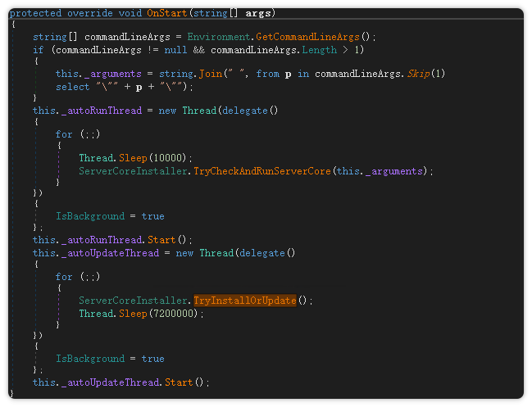
Task: Click the highlighted TryInstallOrUpdate method call
Action: (244, 301)
